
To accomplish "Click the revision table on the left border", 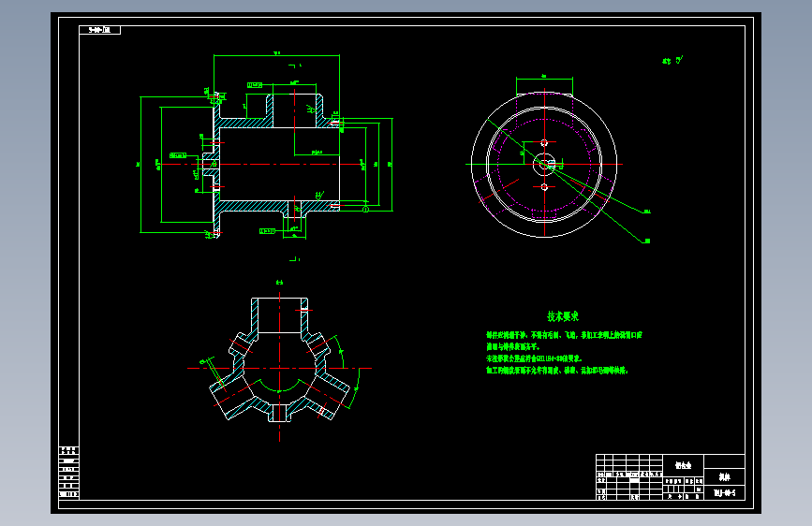I will (x=69, y=472).
